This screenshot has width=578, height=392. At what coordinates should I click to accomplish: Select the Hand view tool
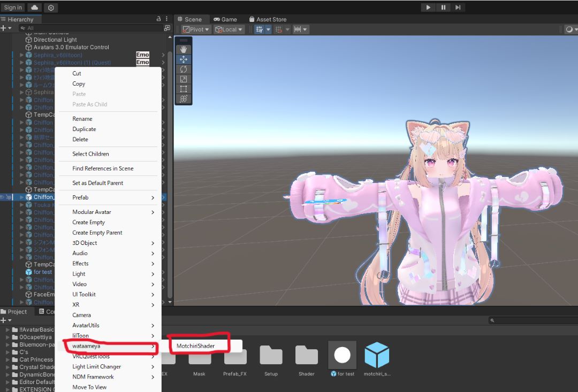click(x=183, y=49)
